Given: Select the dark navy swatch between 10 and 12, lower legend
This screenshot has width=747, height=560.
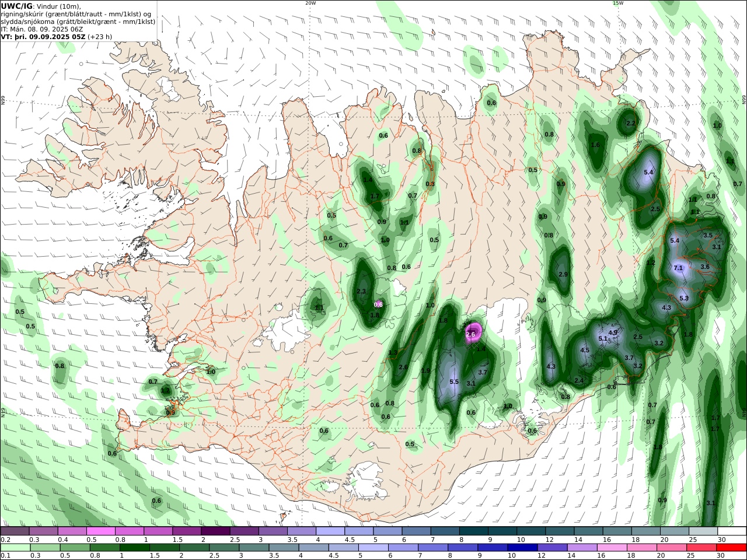Looking at the screenshot, I should [522, 548].
